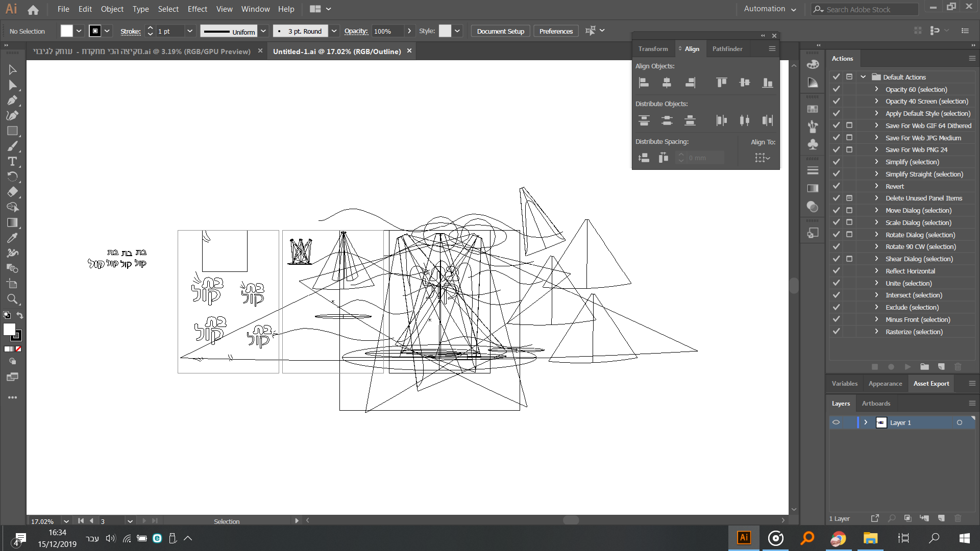
Task: Select the Eraser tool
Action: click(x=12, y=192)
